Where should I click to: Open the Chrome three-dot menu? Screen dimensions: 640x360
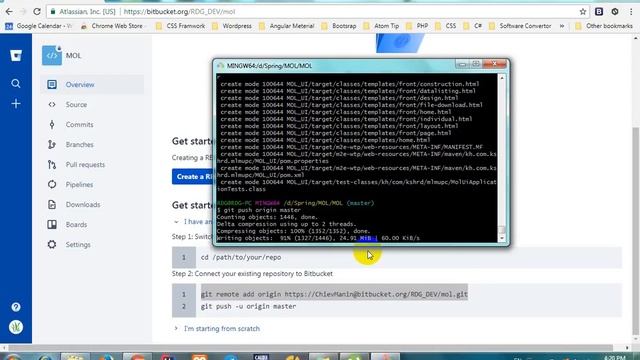[x=631, y=12]
